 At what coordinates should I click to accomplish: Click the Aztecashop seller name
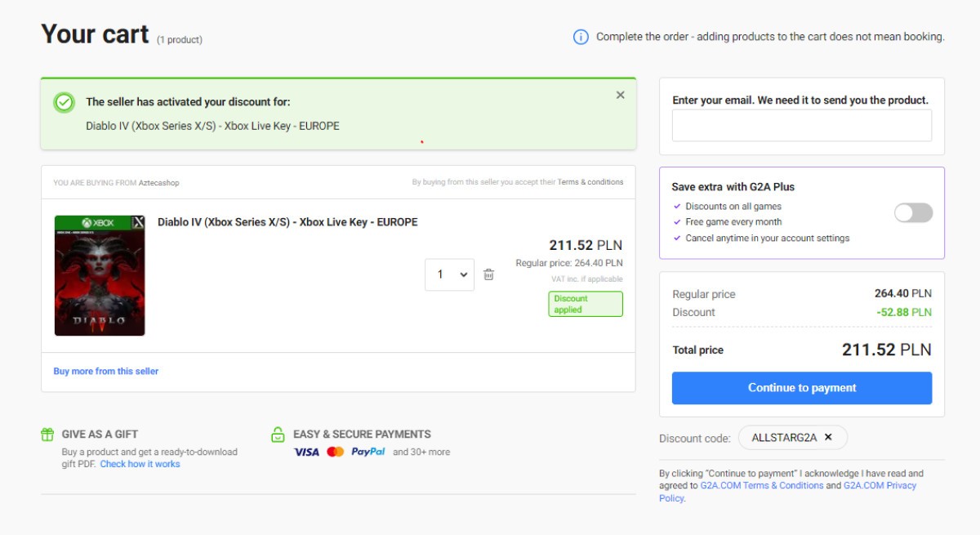tap(159, 183)
